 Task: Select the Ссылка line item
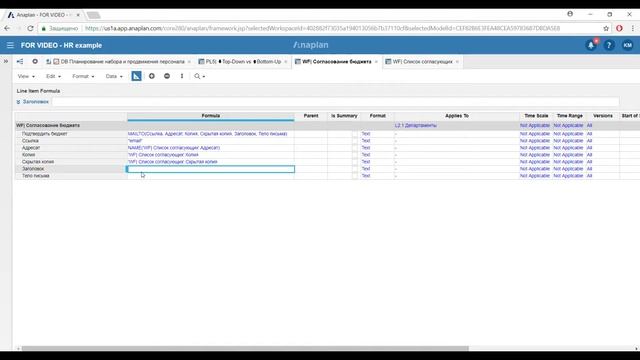point(30,141)
